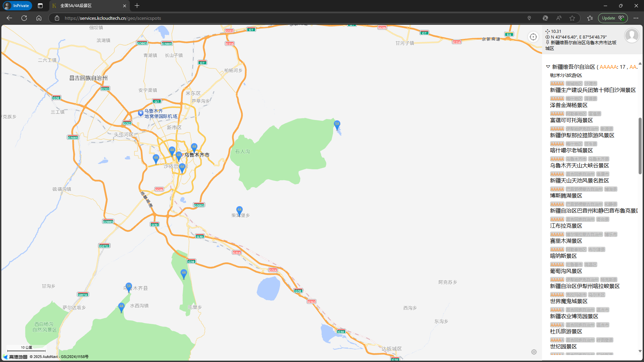Viewport: 644px width, 362px height.
Task: Click the address bar URL field
Action: coord(113,18)
